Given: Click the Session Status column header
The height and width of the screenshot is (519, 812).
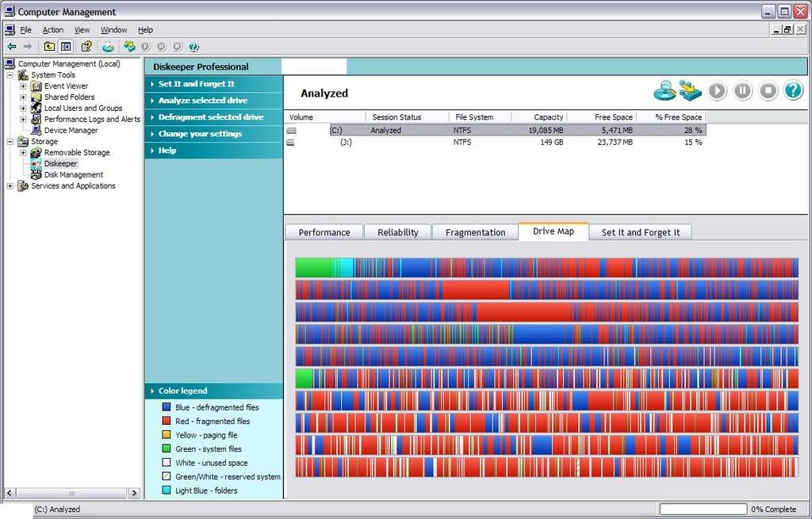Looking at the screenshot, I should pyautogui.click(x=407, y=117).
